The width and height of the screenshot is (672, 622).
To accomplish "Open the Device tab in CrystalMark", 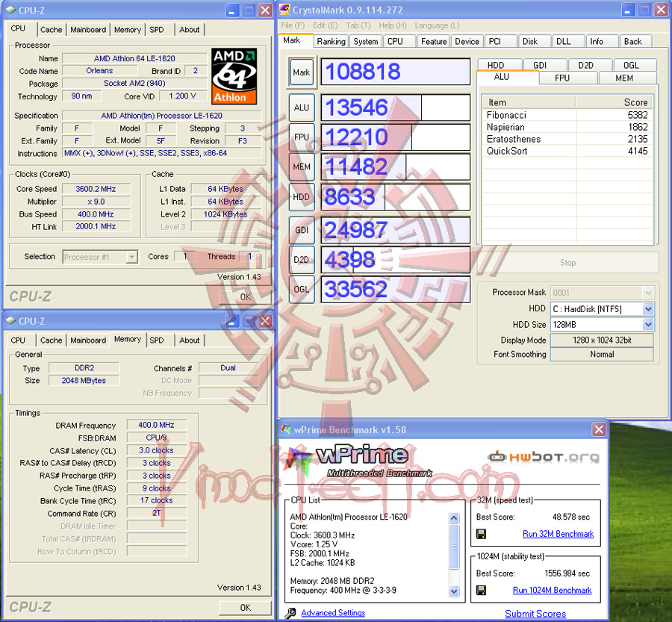I will click(467, 41).
